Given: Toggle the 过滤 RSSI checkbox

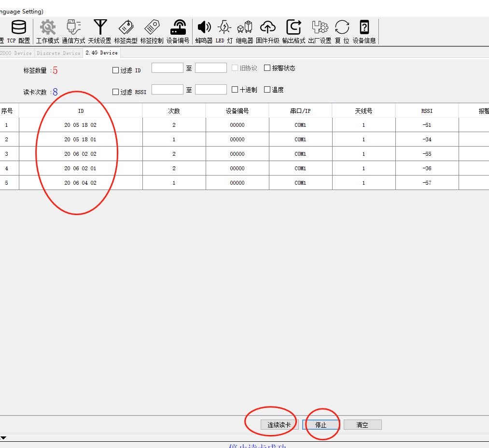Looking at the screenshot, I should [115, 92].
